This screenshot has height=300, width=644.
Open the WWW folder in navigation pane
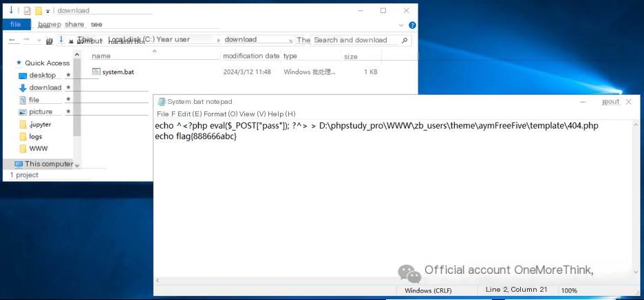[x=39, y=149]
